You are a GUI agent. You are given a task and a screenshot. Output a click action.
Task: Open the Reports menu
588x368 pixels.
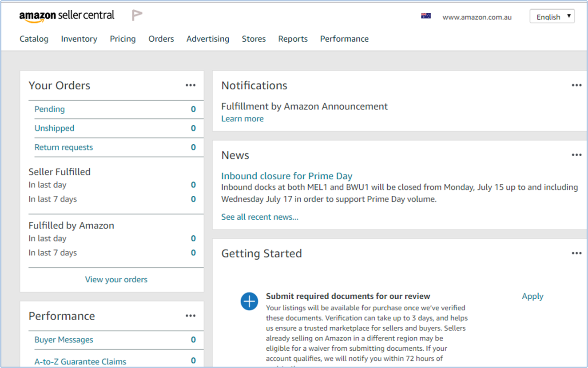click(x=293, y=39)
